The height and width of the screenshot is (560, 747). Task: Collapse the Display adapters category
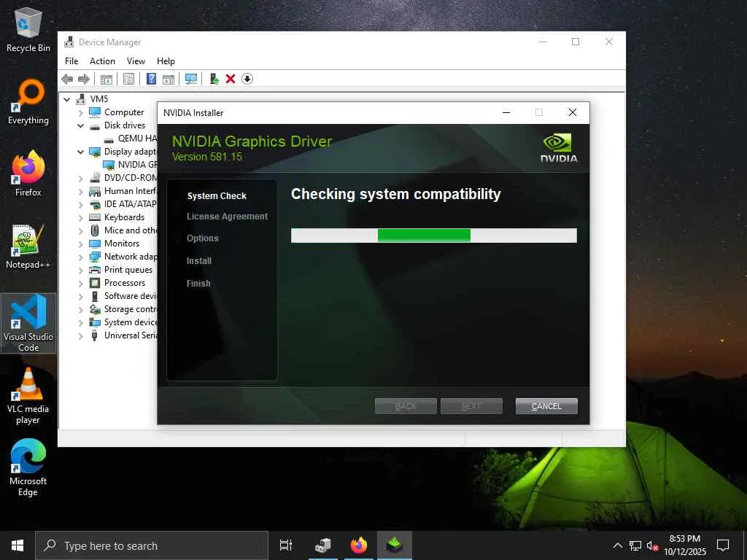80,152
